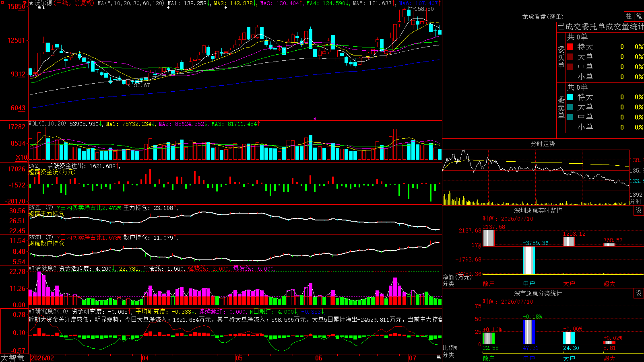The width and height of the screenshot is (644, 362).
Task: Click the MA4: 124.590 value
Action: click(x=328, y=3)
